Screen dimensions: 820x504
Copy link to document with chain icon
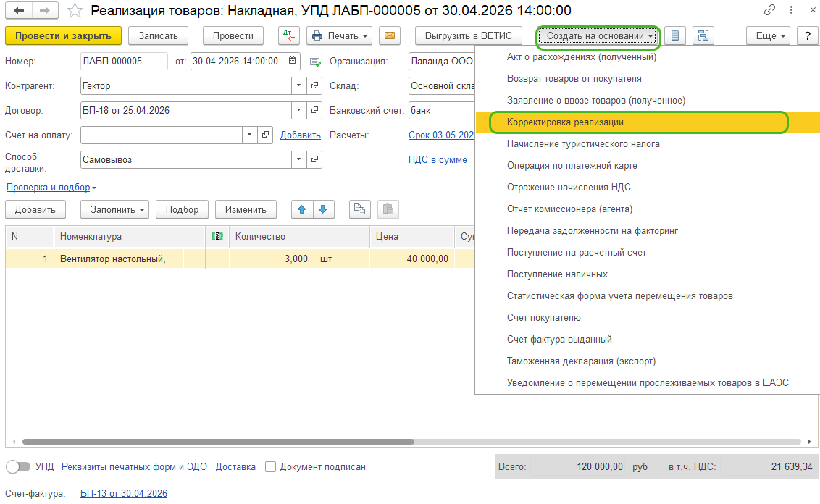[769, 10]
